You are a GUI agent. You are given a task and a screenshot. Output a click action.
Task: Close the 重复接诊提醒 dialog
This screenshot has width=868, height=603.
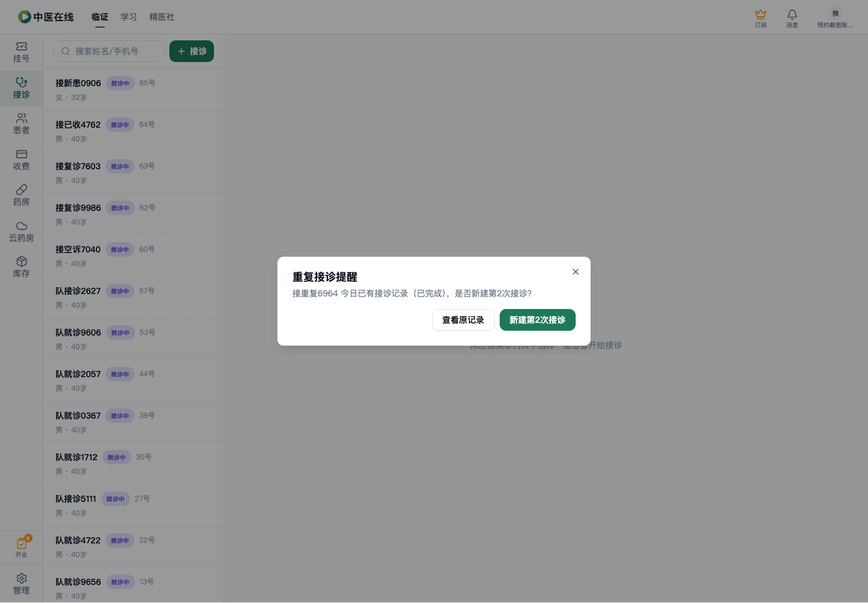pyautogui.click(x=576, y=272)
